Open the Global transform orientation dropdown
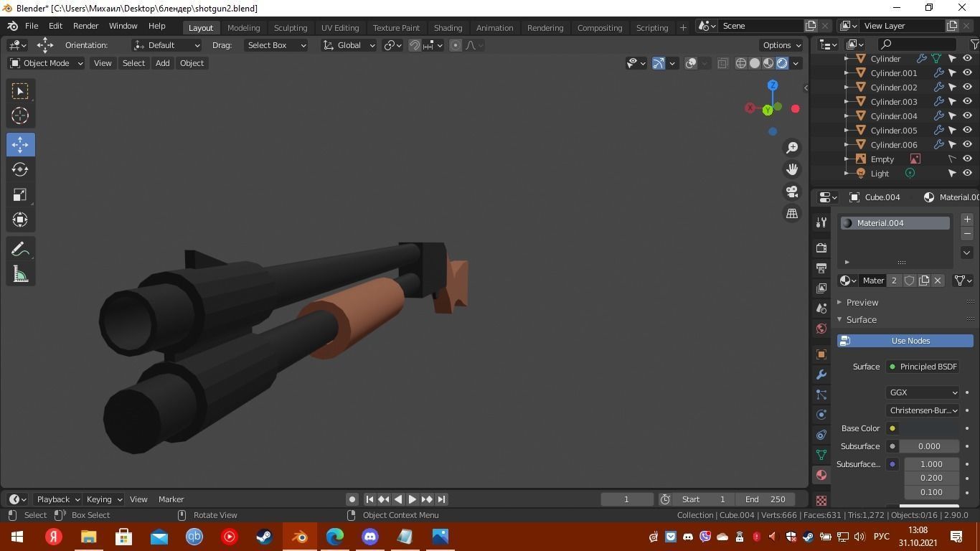 [x=349, y=45]
